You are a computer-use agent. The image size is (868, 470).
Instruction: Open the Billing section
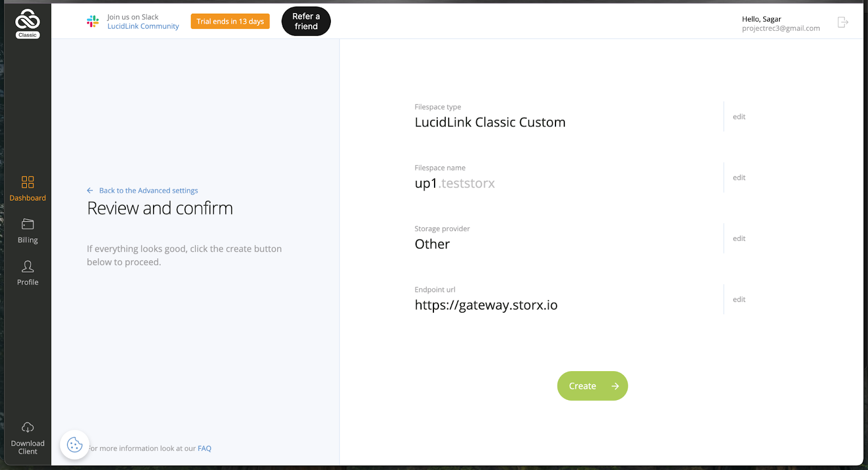click(28, 231)
